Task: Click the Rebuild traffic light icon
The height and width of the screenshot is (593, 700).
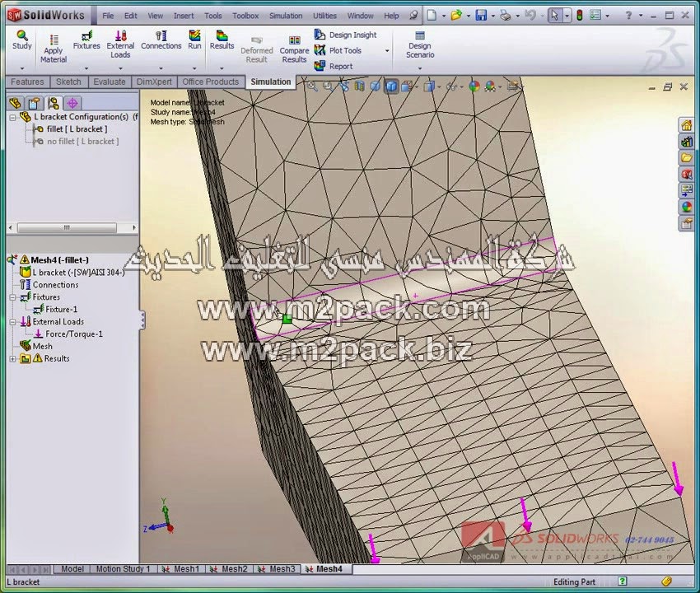Action: [580, 16]
